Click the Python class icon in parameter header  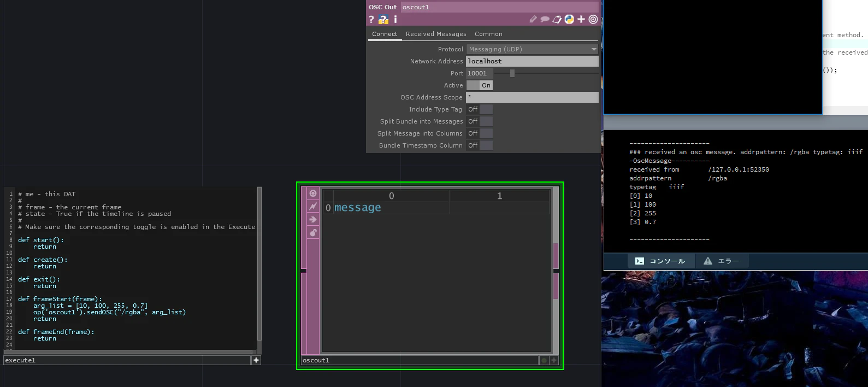pos(569,19)
